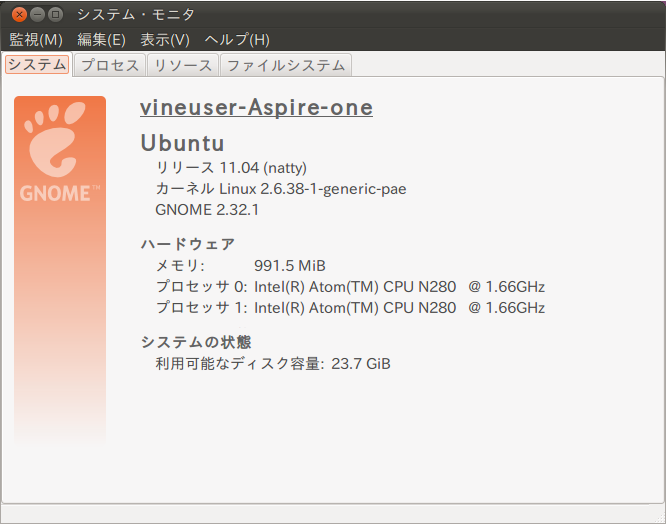The width and height of the screenshot is (666, 524).
Task: Click the システム・モニタ title bar text
Action: click(x=136, y=15)
